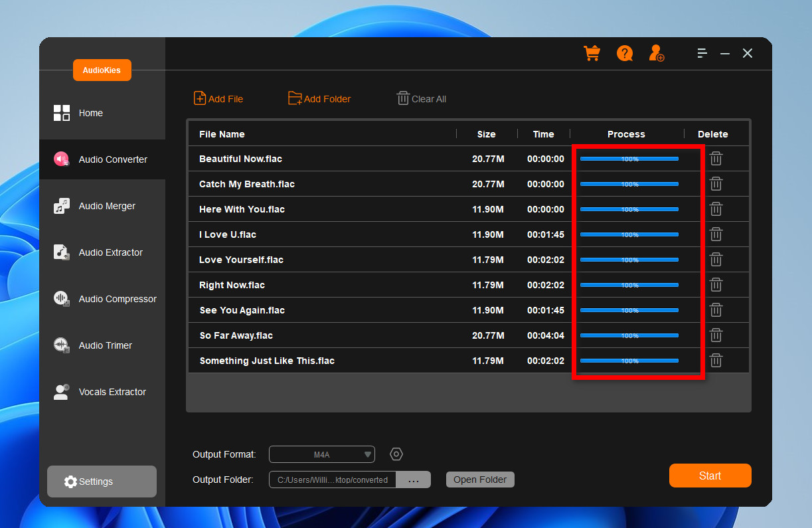
Task: Click the 00:04:04 duration value
Action: click(x=546, y=335)
